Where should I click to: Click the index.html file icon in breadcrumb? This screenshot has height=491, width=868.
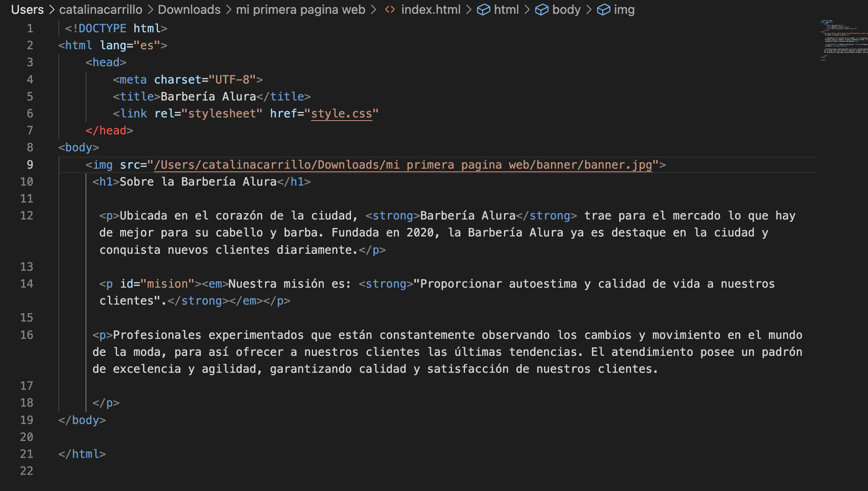(390, 9)
